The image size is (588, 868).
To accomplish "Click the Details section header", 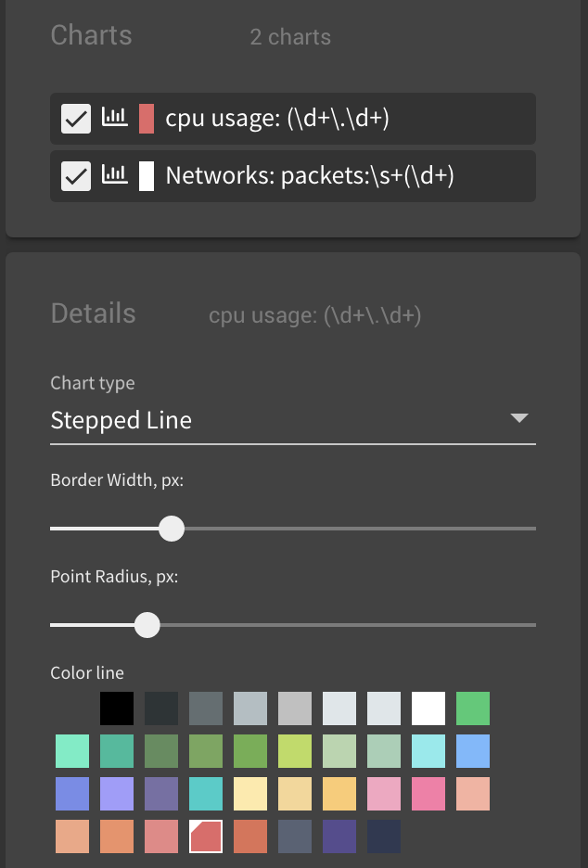I will point(93,313).
